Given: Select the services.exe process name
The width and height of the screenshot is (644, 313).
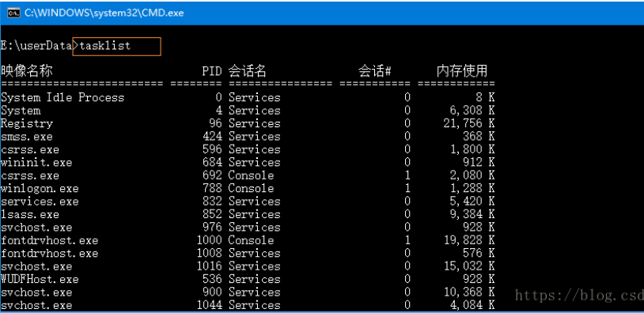Looking at the screenshot, I should [x=40, y=202].
